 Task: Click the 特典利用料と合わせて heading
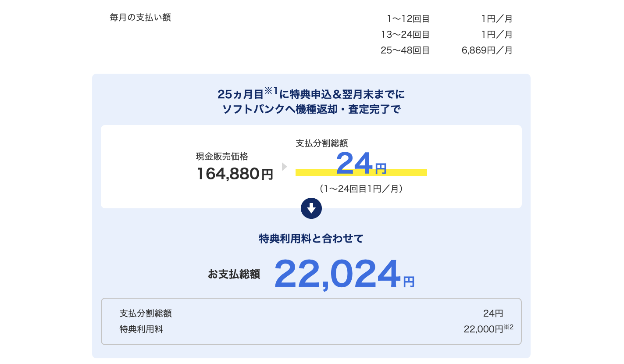pos(311,239)
